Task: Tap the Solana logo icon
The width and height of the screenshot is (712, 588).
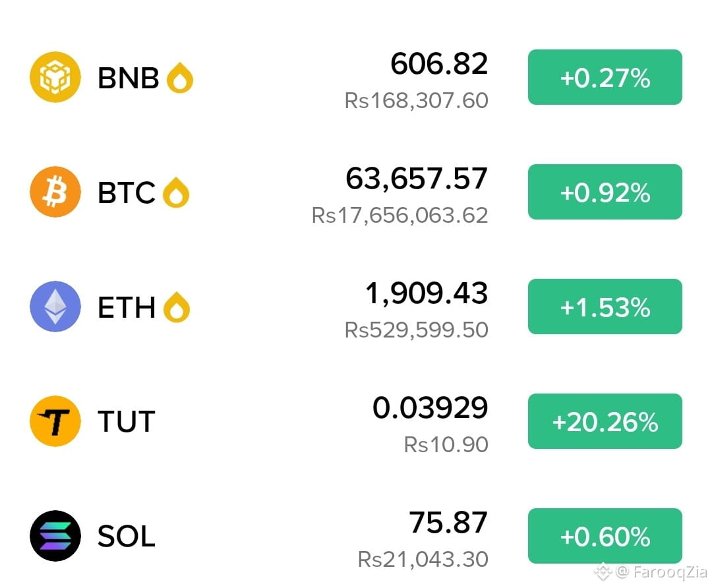Action: 55,536
